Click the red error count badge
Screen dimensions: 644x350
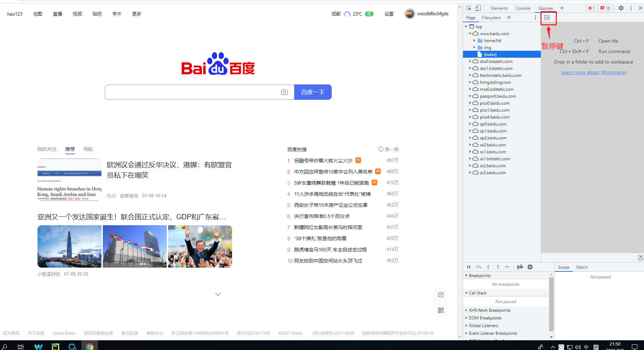click(x=591, y=8)
